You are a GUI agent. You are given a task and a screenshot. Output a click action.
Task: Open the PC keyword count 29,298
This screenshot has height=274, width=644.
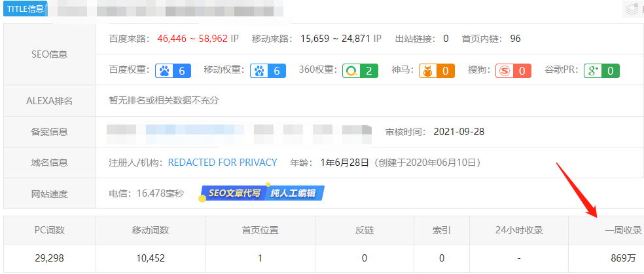coord(49,258)
